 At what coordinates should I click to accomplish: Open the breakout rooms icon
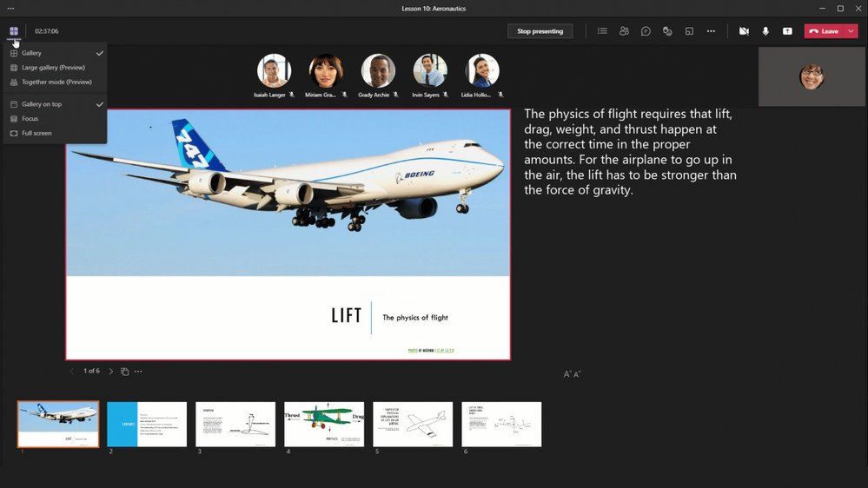click(x=689, y=31)
